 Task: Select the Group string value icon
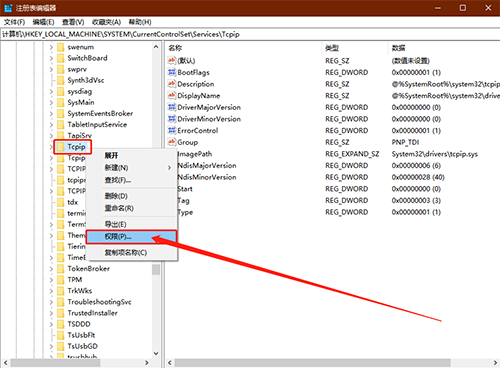click(172, 142)
